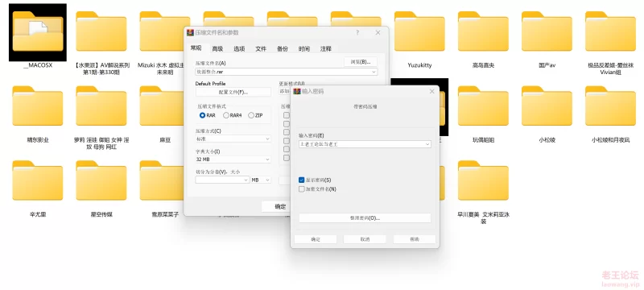The width and height of the screenshot is (644, 290).
Task: Click the 高岛直央 folder icon
Action: (x=483, y=31)
